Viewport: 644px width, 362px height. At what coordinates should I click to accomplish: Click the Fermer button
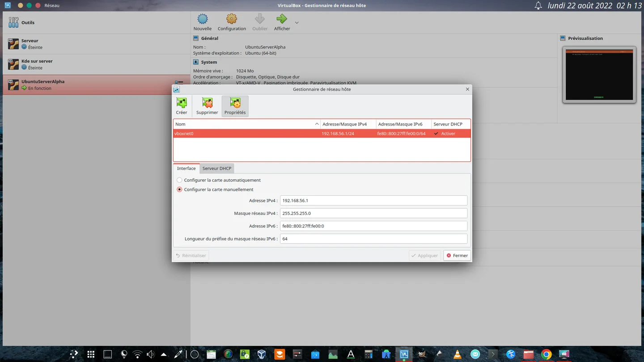click(457, 256)
